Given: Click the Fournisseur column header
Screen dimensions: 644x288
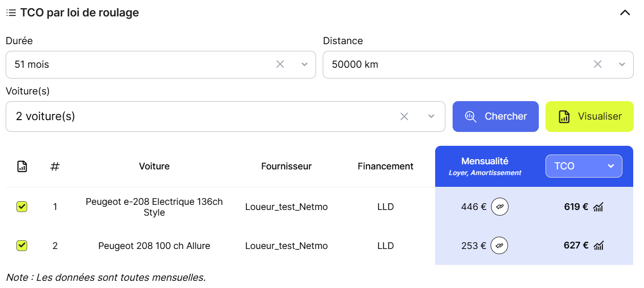Looking at the screenshot, I should click(x=286, y=166).
